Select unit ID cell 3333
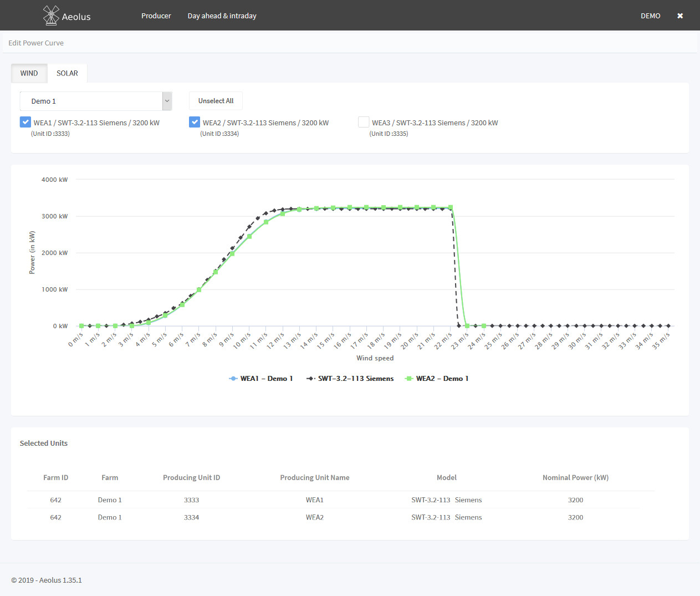This screenshot has width=700, height=596. [192, 500]
